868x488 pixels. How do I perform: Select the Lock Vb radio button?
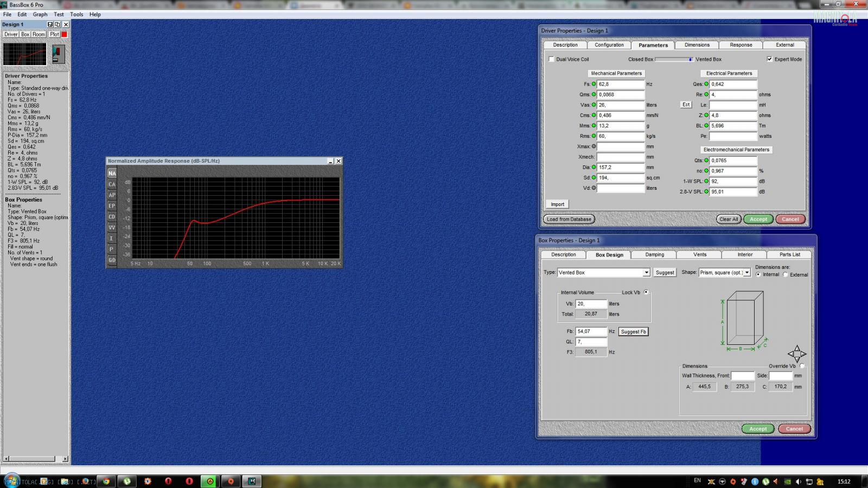tap(646, 292)
